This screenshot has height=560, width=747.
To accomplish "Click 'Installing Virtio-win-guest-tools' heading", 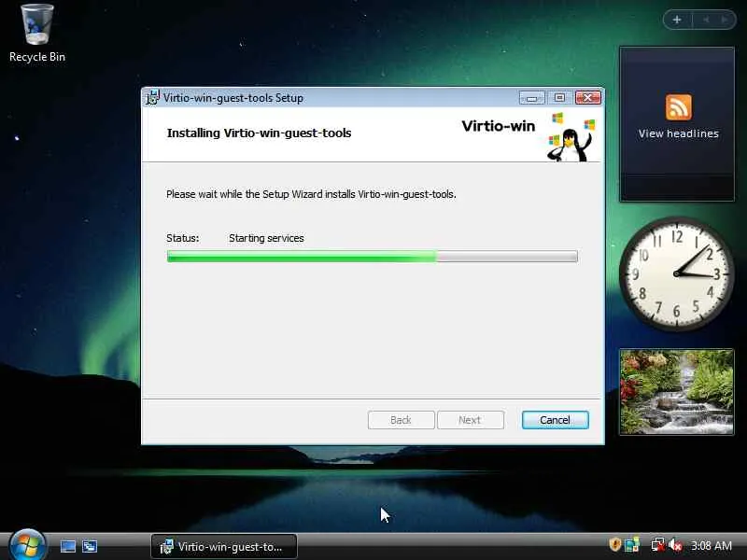I will [x=260, y=133].
